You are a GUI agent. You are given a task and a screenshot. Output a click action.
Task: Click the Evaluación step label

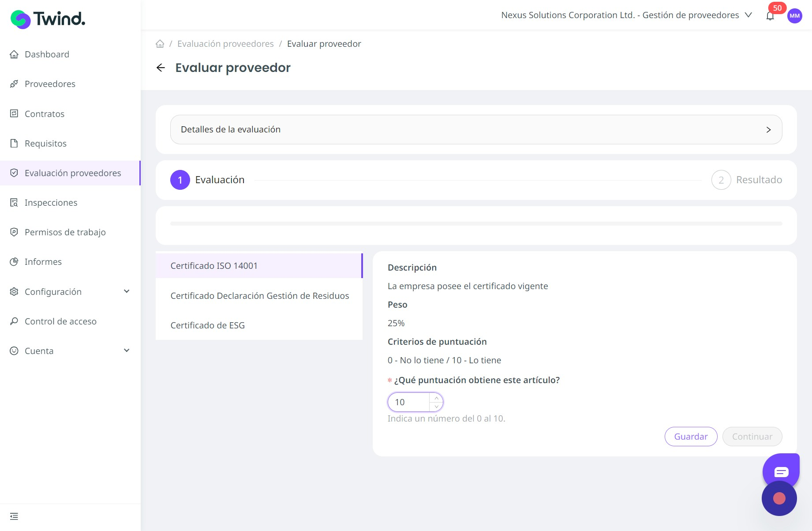220,180
